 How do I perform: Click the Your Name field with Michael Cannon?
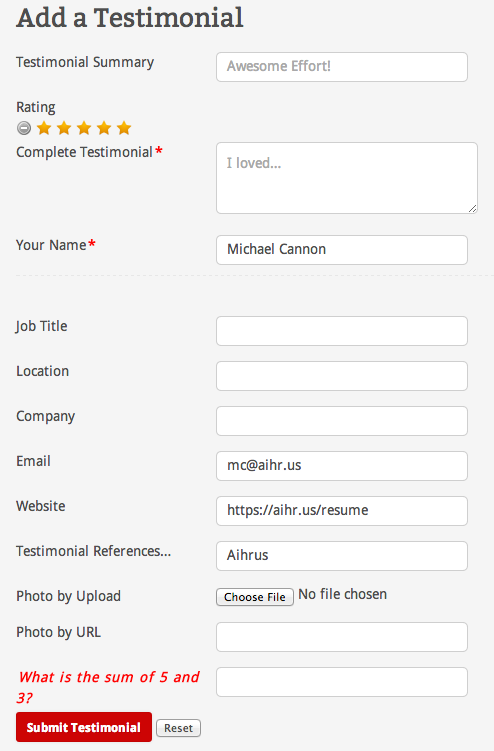(342, 250)
